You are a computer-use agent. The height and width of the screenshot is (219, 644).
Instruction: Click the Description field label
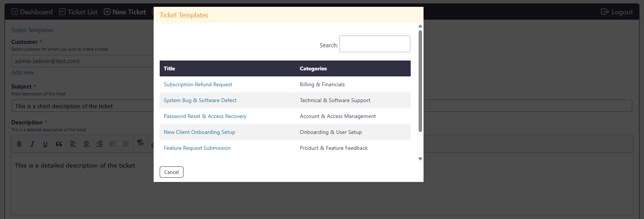[x=27, y=123]
